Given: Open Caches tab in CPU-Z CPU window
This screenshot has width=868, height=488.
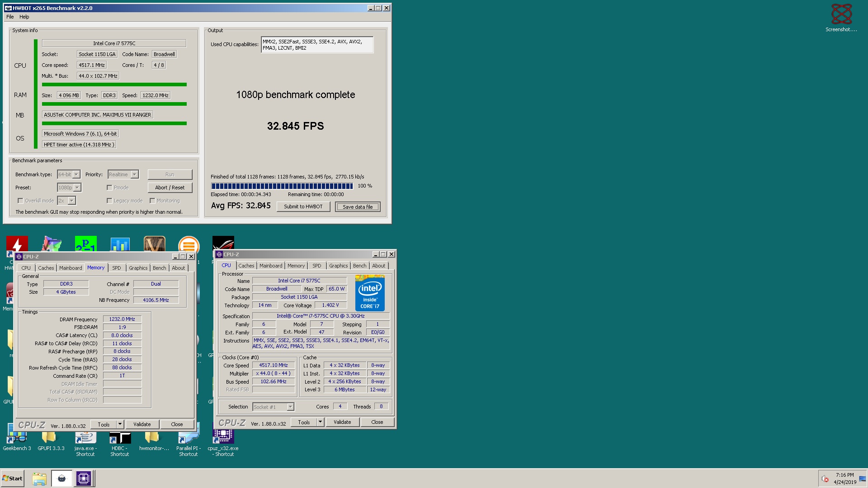Looking at the screenshot, I should click(x=246, y=266).
